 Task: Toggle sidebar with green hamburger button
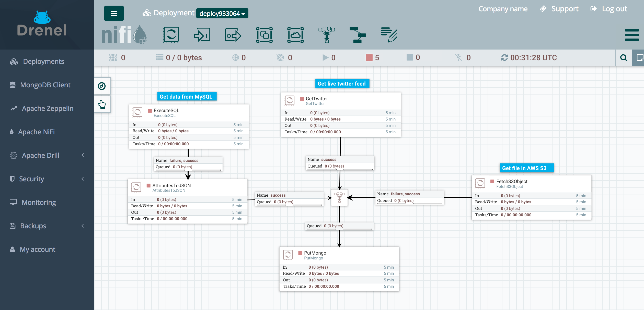[114, 13]
